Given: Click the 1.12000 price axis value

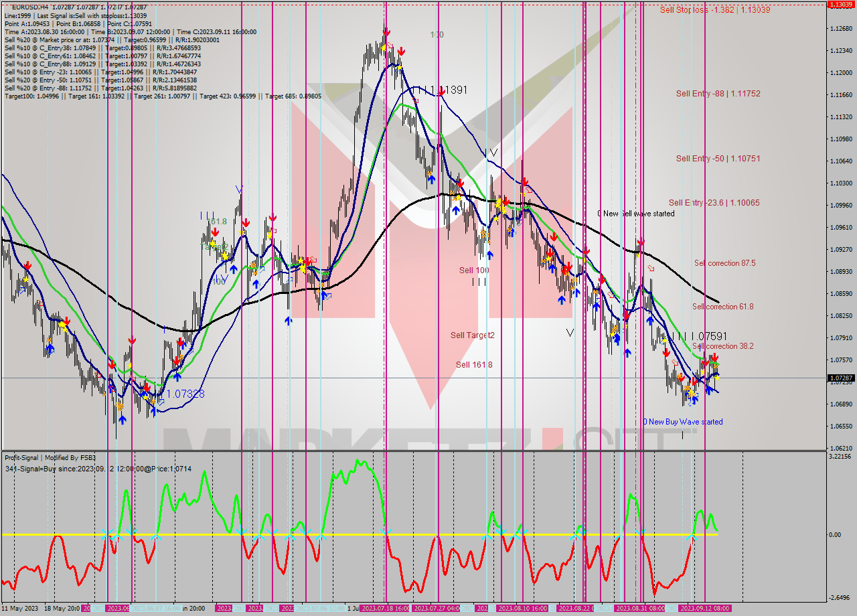Looking at the screenshot, I should 840,73.
